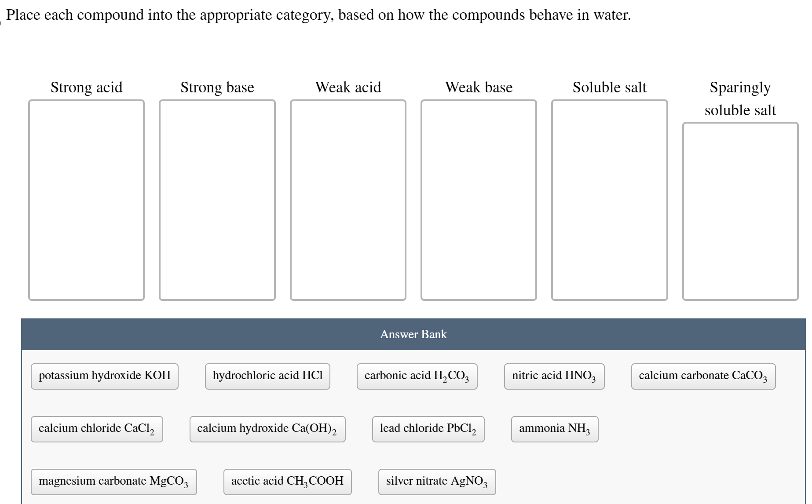Select the nitric acid HNO3 tile
This screenshot has height=504, width=812.
553,376
